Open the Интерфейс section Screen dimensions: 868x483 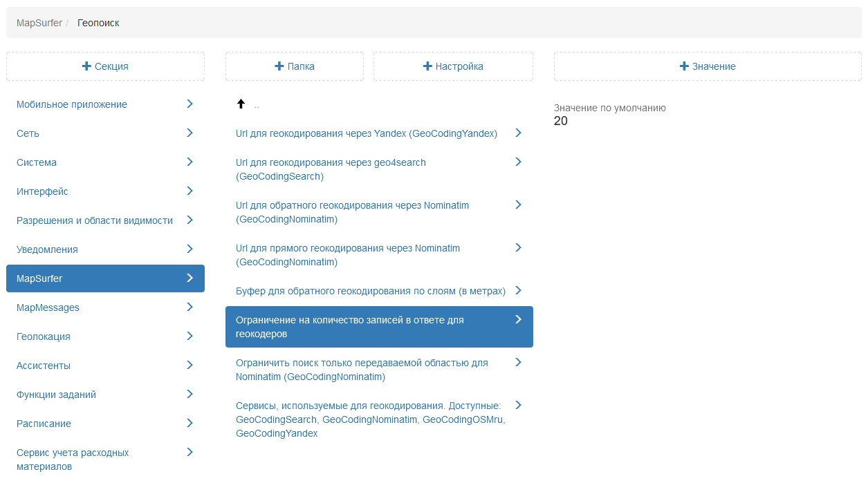[x=105, y=191]
